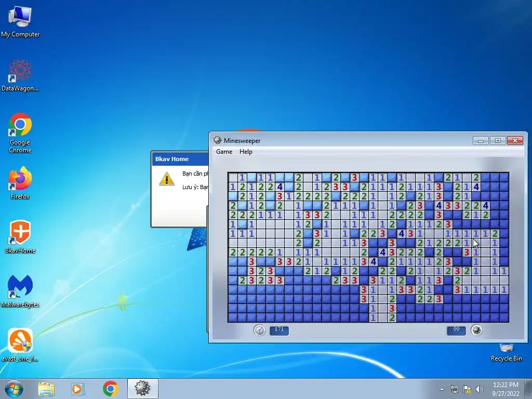Show hidden system tray icons
Image resolution: width=532 pixels, height=399 pixels.
[442, 389]
